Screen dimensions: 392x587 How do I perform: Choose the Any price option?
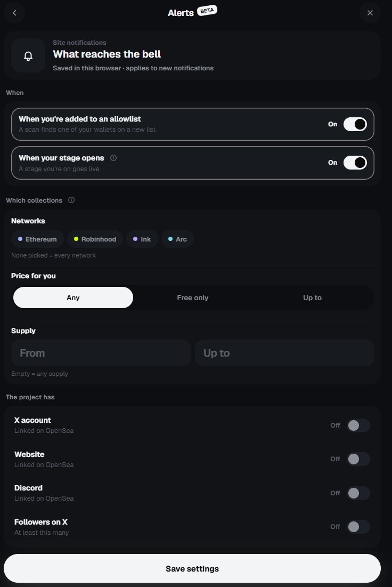pos(73,297)
